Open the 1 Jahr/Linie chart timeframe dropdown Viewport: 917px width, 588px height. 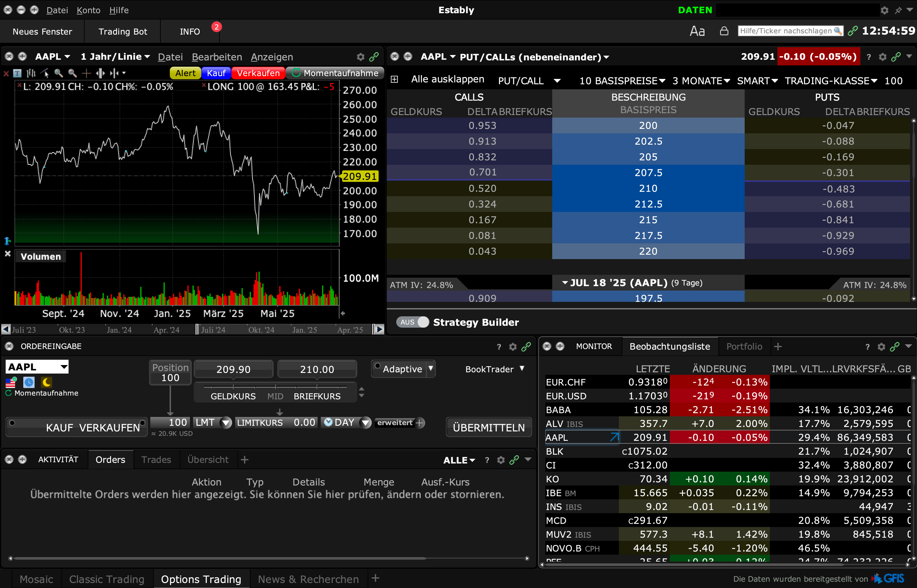pos(115,57)
